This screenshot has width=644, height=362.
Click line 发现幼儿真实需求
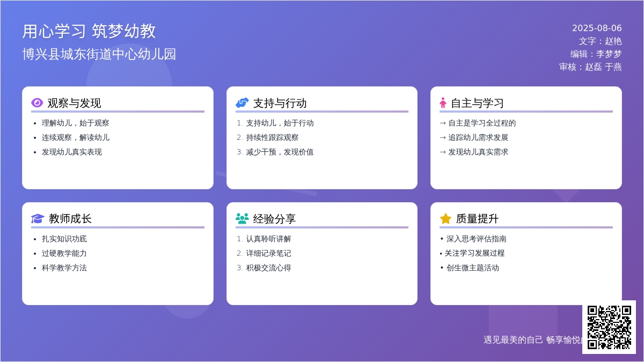(474, 152)
